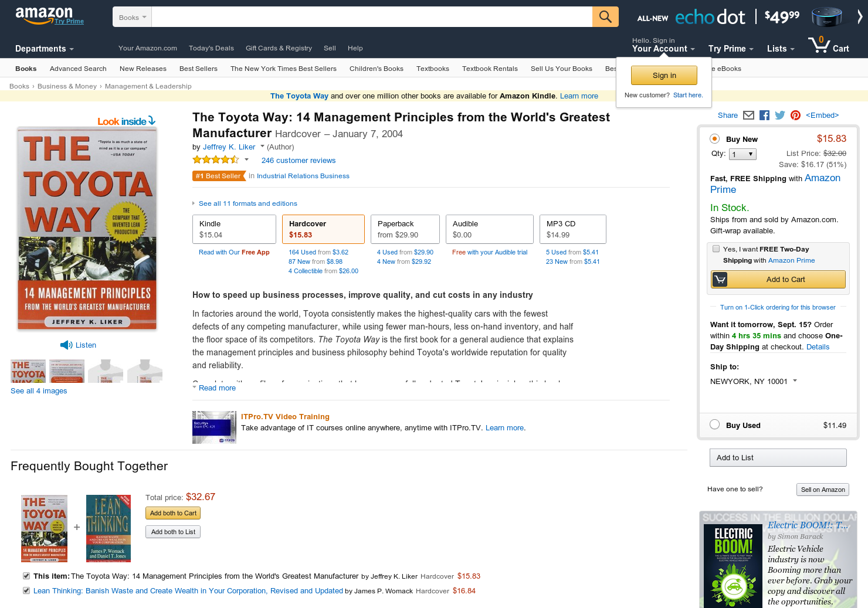Expand Try Prime dropdown
The image size is (868, 608).
point(731,49)
